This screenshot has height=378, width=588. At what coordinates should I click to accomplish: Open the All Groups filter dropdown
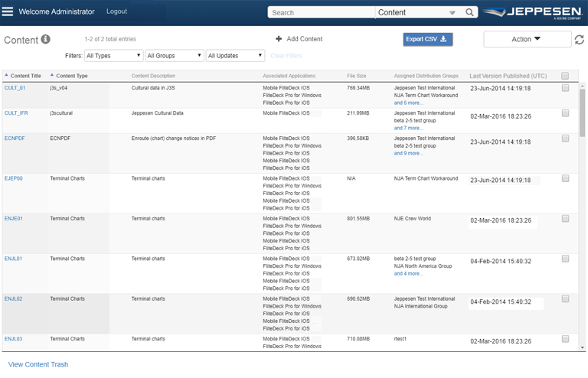[175, 56]
